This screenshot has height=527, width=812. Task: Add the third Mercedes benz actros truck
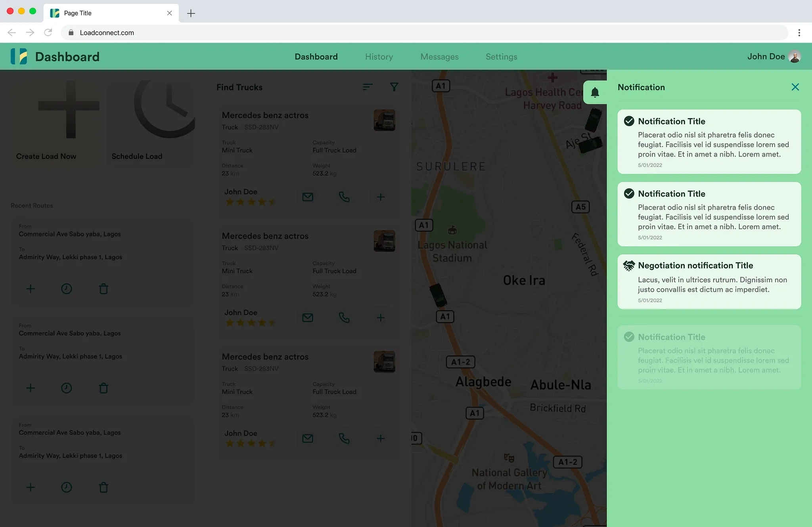coord(381,439)
